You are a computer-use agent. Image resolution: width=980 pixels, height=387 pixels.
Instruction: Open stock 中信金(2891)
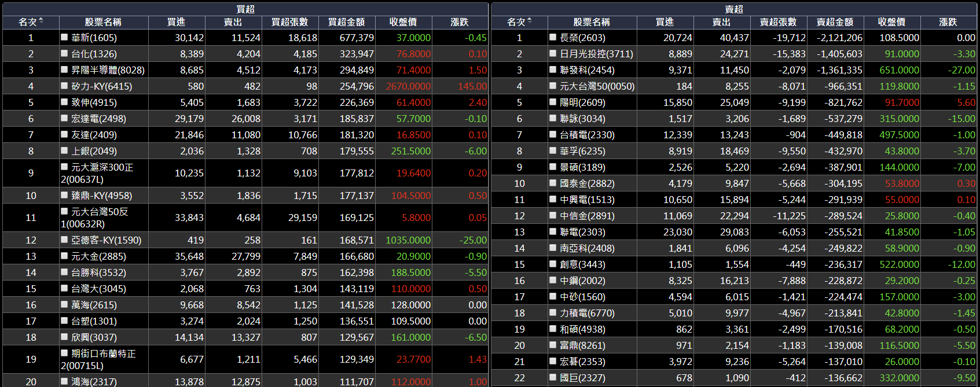point(587,216)
